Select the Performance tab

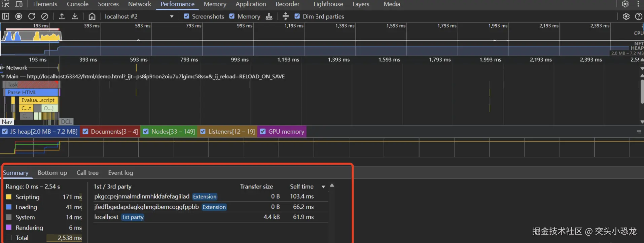pyautogui.click(x=177, y=4)
